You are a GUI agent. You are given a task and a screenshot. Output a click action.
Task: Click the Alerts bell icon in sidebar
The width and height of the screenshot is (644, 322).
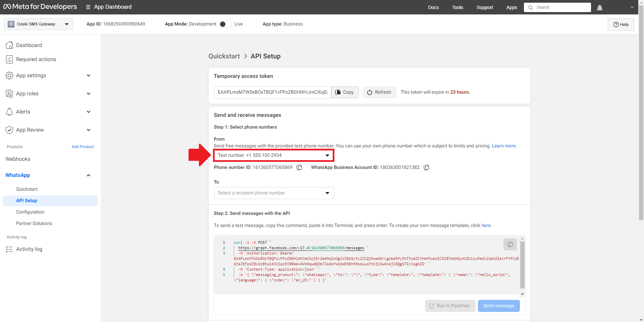(9, 112)
